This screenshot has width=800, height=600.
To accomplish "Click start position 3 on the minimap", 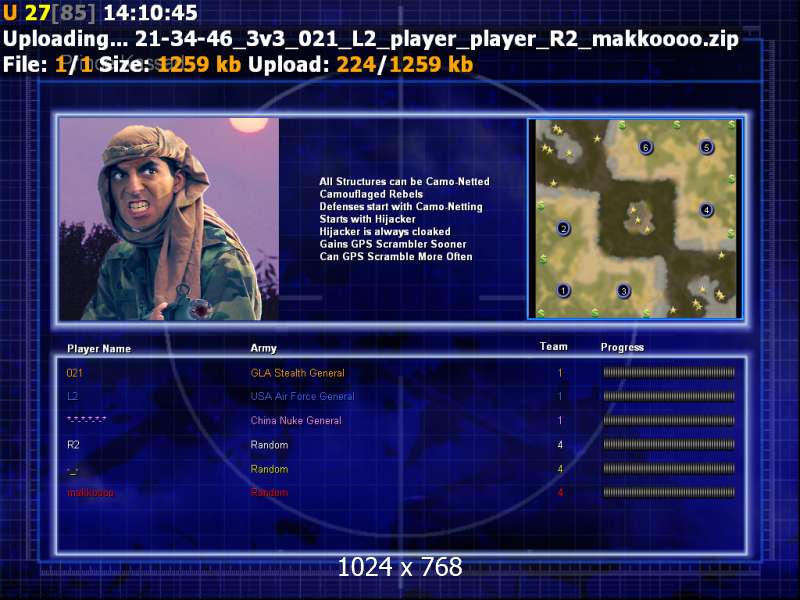I will point(623,291).
